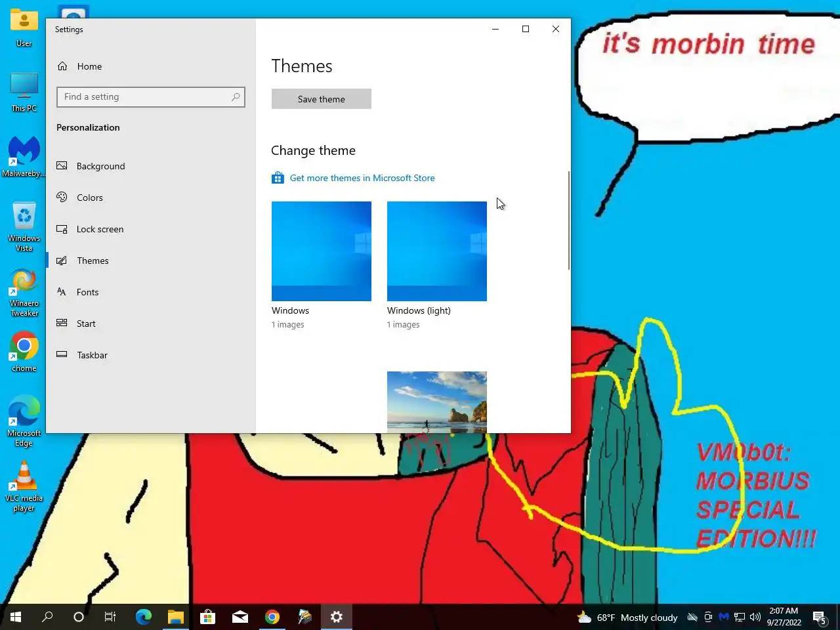Open File Explorer from the taskbar

[x=176, y=617]
